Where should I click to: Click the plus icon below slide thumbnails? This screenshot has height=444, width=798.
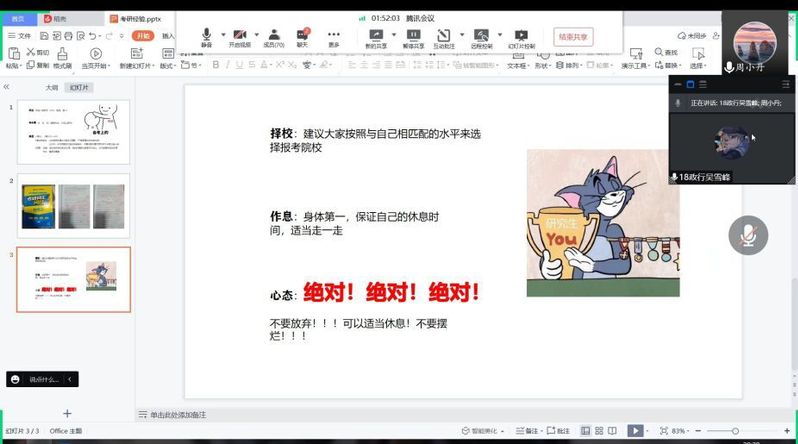[x=67, y=413]
